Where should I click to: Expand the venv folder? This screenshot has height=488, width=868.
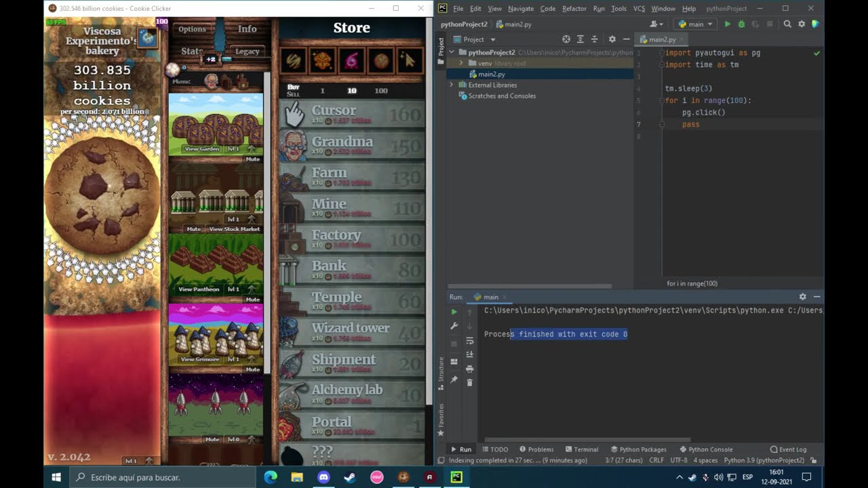pos(461,63)
